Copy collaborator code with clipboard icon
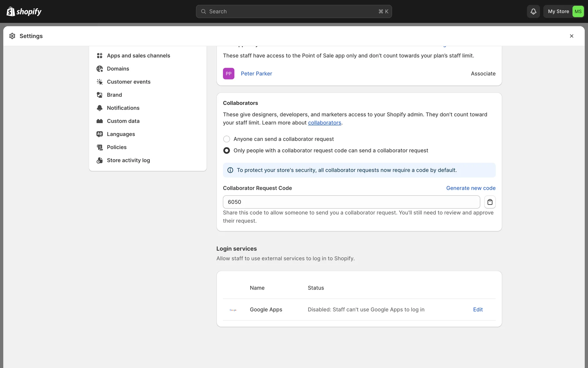The height and width of the screenshot is (368, 588). [490, 202]
